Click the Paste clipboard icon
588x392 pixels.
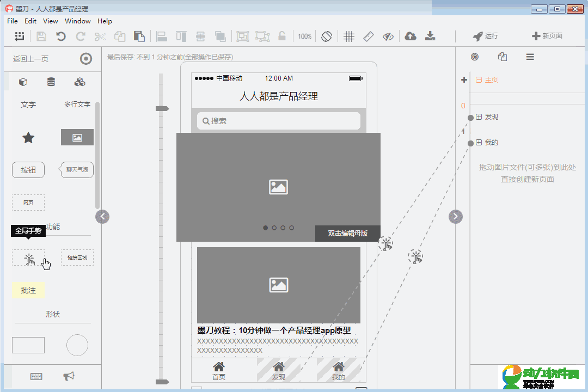[139, 36]
